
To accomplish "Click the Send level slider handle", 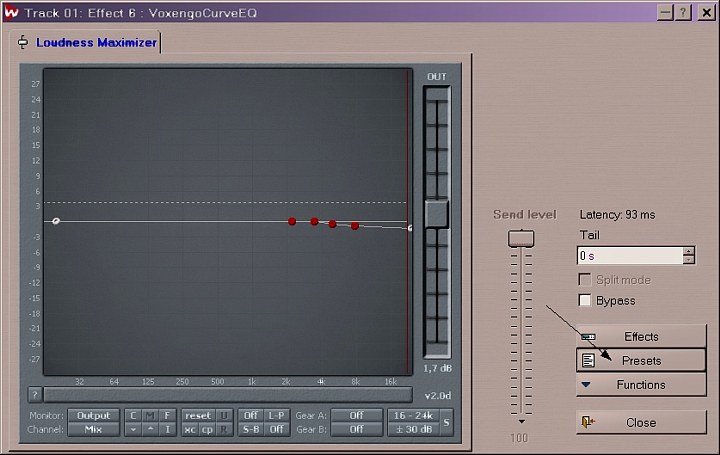I will coord(521,238).
